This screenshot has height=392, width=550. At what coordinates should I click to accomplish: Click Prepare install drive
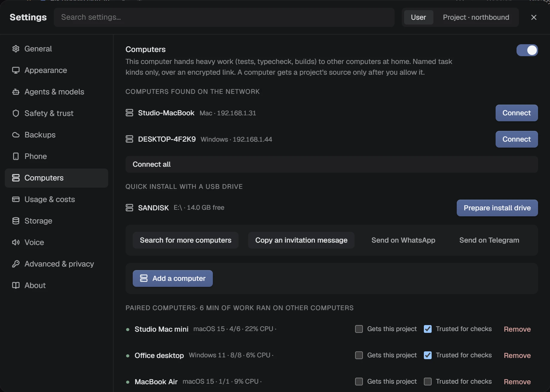[x=497, y=208]
